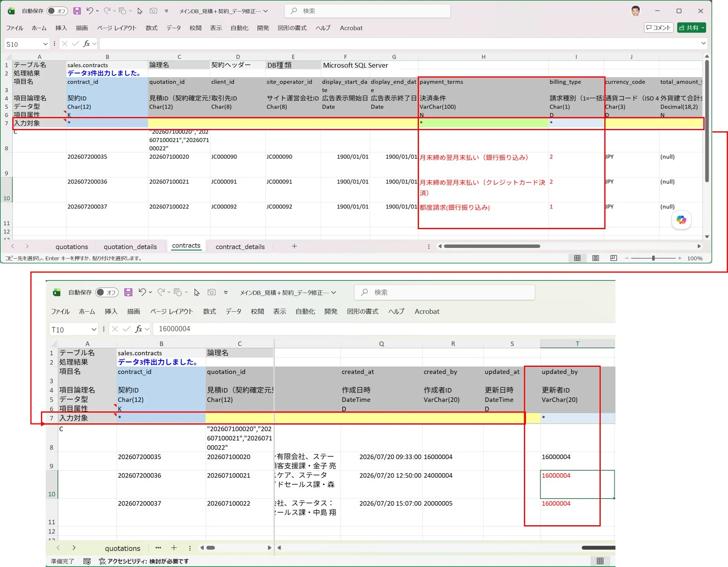Switch to Normal view in top status bar
728x567 pixels.
click(x=577, y=258)
